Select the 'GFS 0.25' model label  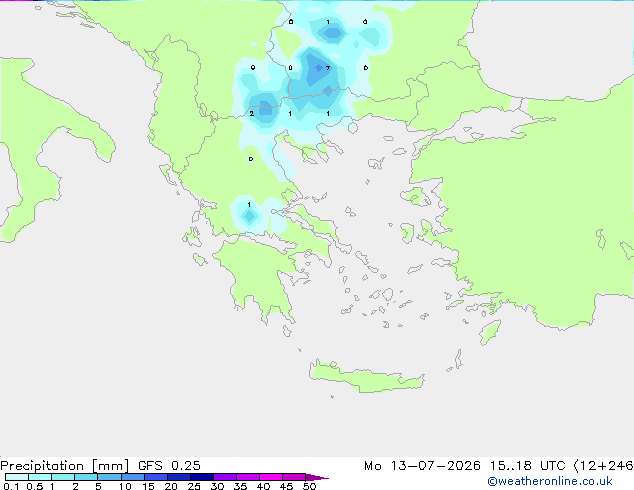169,466
